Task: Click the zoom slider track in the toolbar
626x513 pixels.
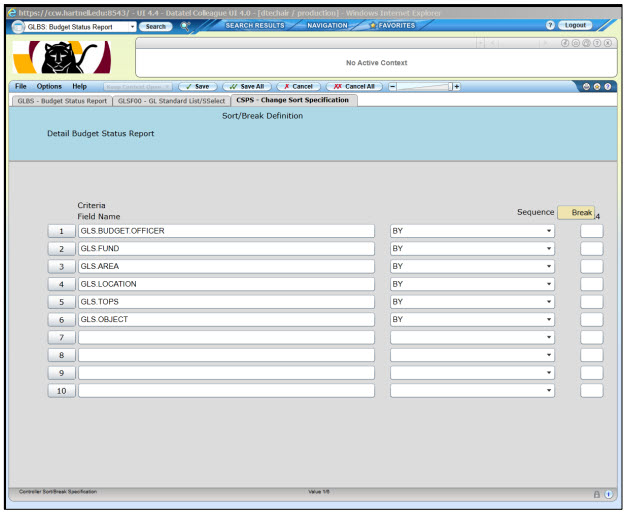Action: [424, 87]
